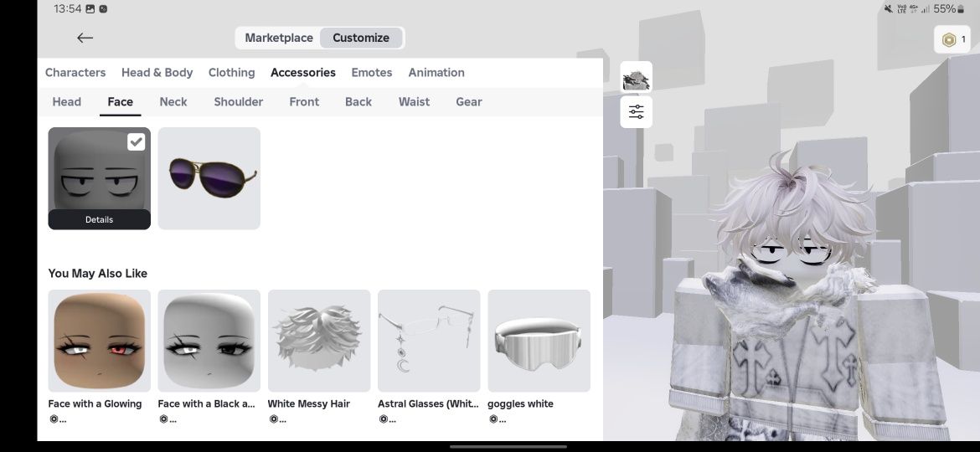Open the Characters category
Viewport: 980px width, 452px height.
(75, 73)
